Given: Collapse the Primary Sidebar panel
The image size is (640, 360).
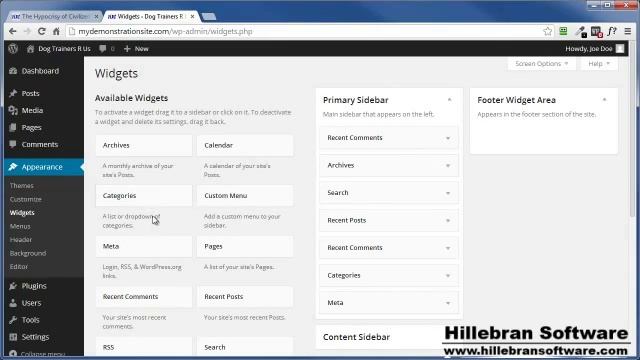Looking at the screenshot, I should coord(449,100).
